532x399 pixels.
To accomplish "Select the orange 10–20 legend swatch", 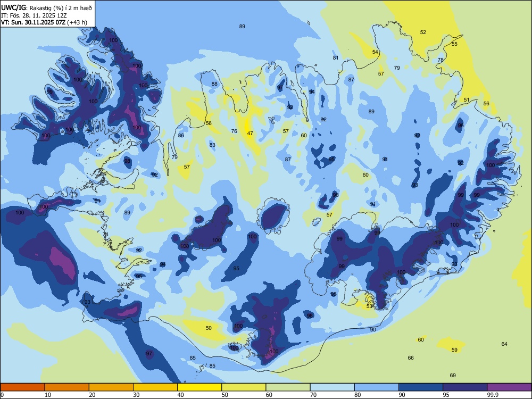I will click(67, 387).
